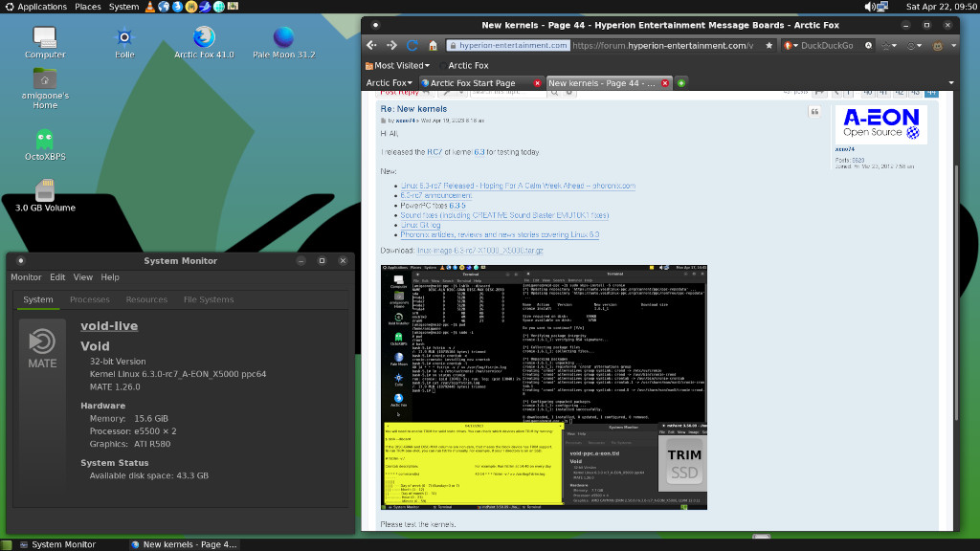Click the last launcher icon in the top panel

233,7
